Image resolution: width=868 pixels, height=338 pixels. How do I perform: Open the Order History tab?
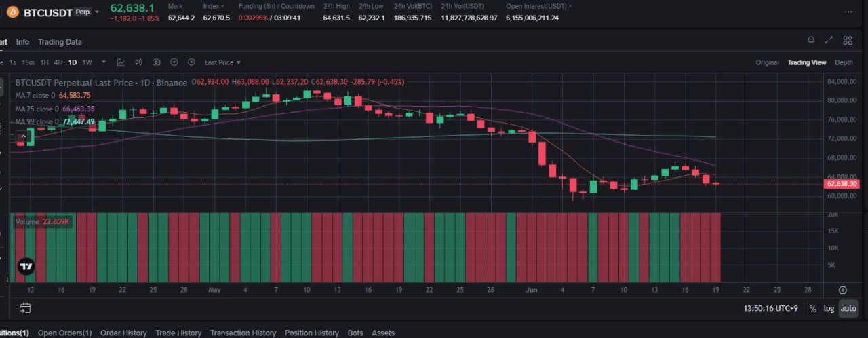tap(123, 333)
